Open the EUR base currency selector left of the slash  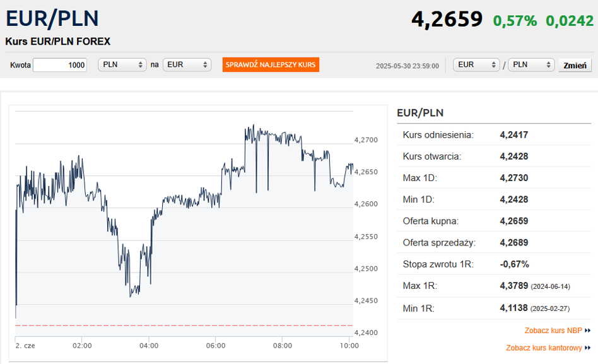(476, 65)
